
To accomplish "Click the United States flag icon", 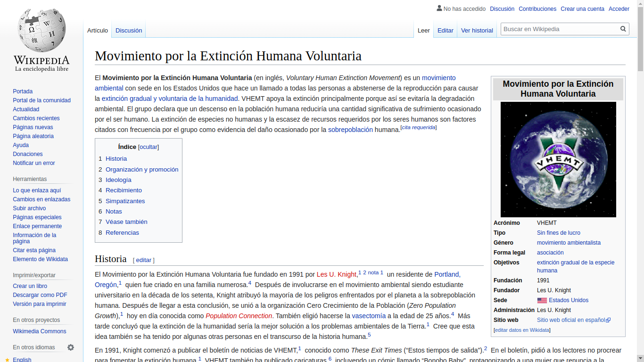I will [542, 300].
